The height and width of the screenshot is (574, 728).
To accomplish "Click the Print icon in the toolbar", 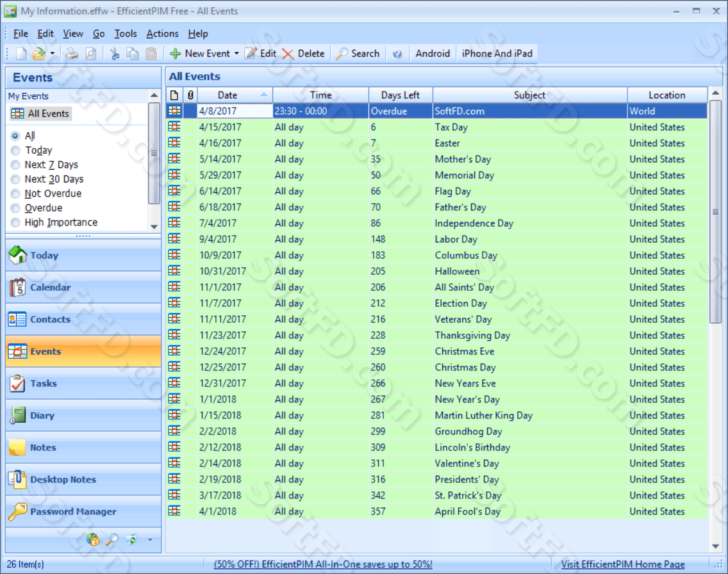I will click(72, 54).
